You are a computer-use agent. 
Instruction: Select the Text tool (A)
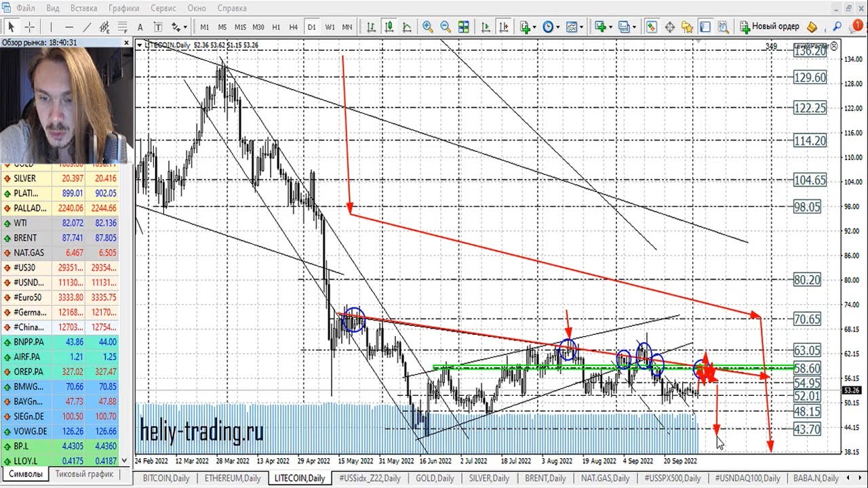coord(140,27)
